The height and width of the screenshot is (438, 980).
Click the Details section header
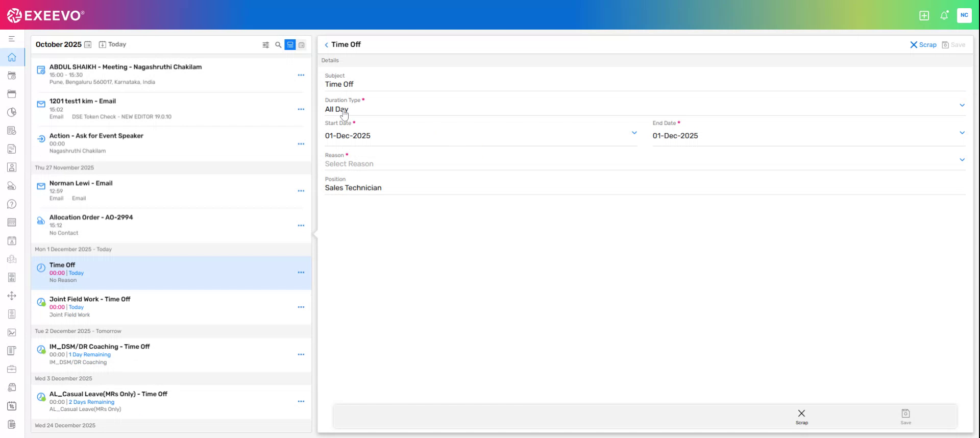click(x=645, y=60)
